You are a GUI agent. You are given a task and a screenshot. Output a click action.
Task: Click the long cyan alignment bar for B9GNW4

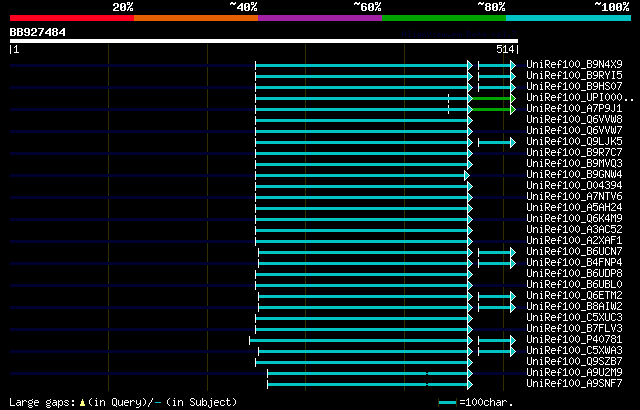(x=362, y=175)
